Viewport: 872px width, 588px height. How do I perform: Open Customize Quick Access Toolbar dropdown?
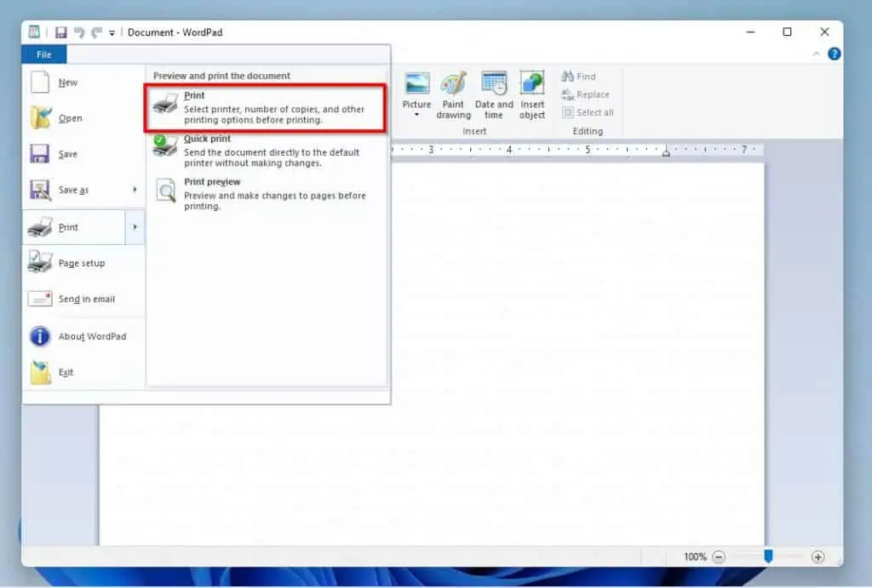coord(112,33)
